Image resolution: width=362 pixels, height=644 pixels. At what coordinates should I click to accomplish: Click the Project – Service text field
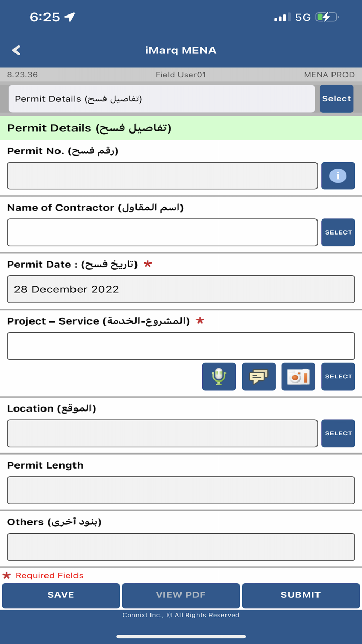coord(180,346)
